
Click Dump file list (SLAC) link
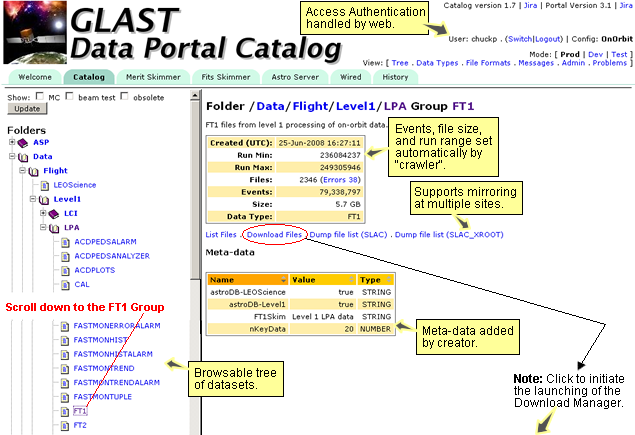tap(348, 235)
